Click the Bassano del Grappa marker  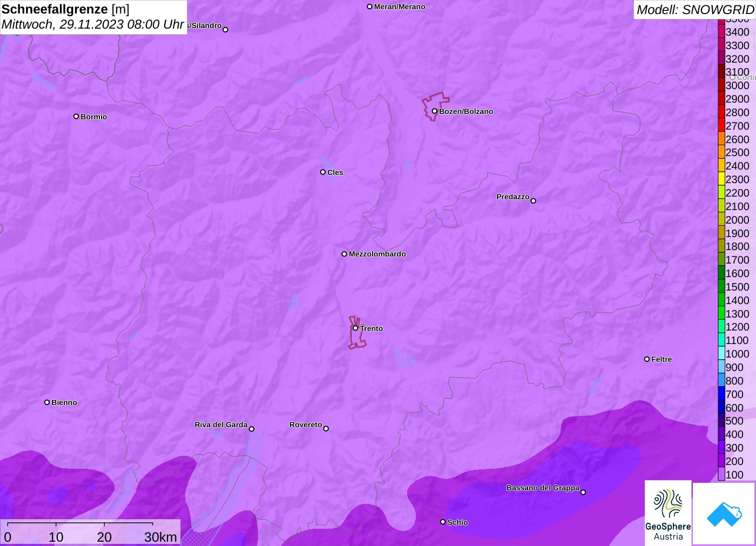click(583, 492)
